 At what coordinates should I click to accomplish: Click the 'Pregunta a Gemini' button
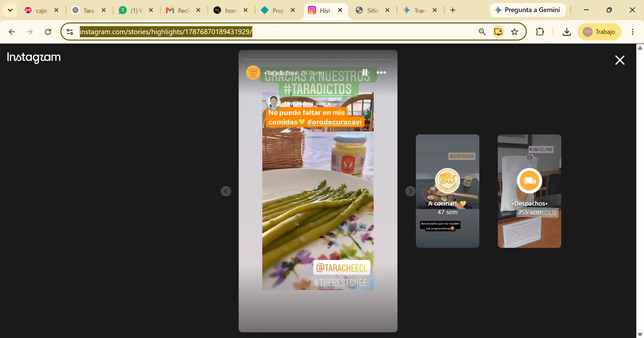tap(527, 10)
